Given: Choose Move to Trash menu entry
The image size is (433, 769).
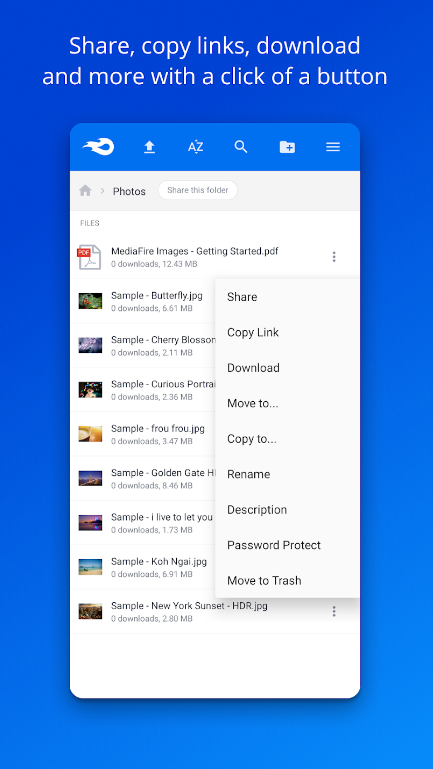Looking at the screenshot, I should point(264,581).
